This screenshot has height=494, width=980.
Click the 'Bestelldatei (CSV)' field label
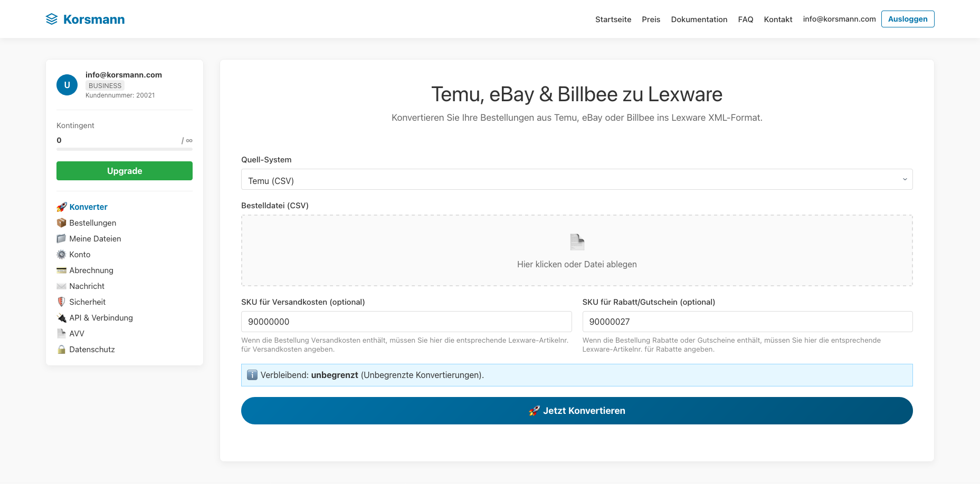[275, 206]
